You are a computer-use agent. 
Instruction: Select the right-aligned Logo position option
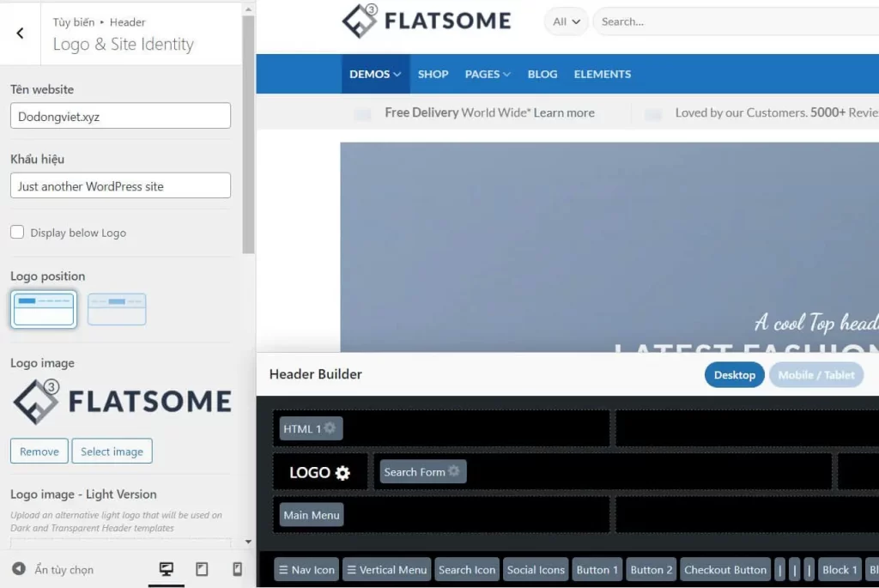tap(117, 309)
